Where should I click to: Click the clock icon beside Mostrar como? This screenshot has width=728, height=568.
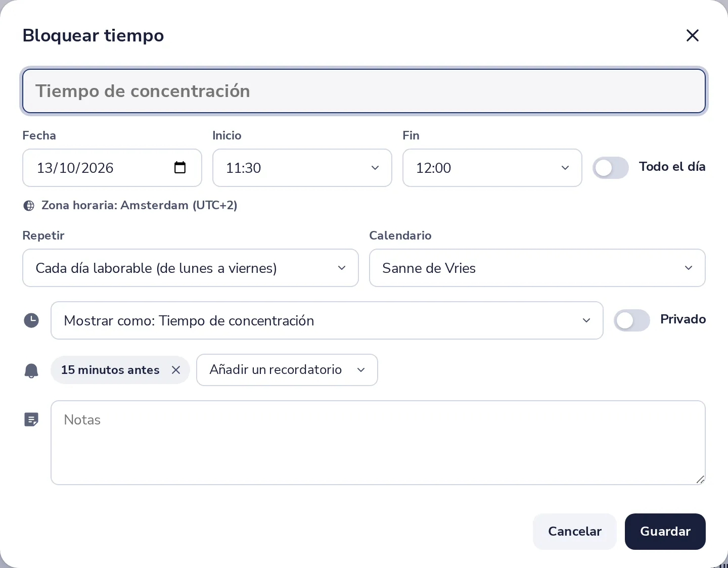point(31,320)
